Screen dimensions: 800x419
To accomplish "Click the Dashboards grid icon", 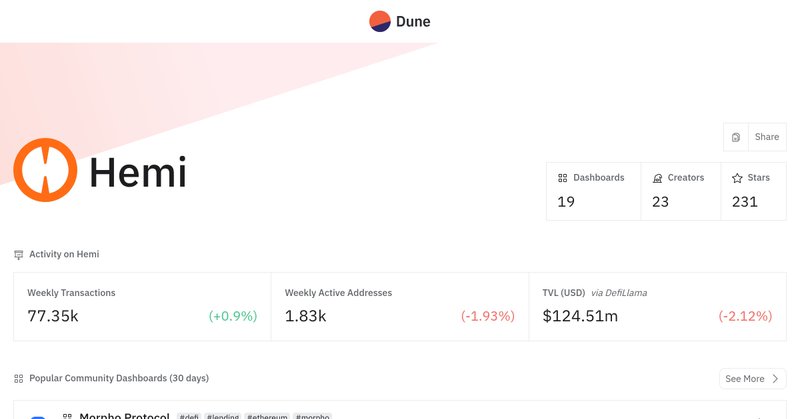I will pos(562,178).
